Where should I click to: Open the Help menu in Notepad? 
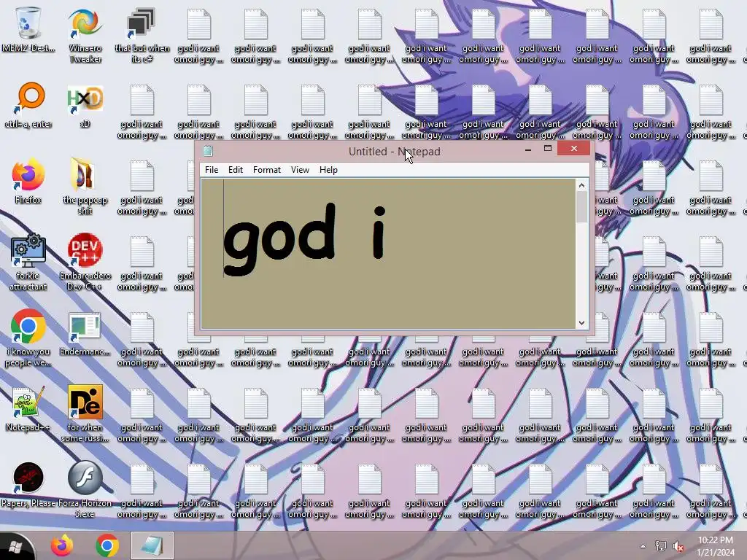[328, 170]
